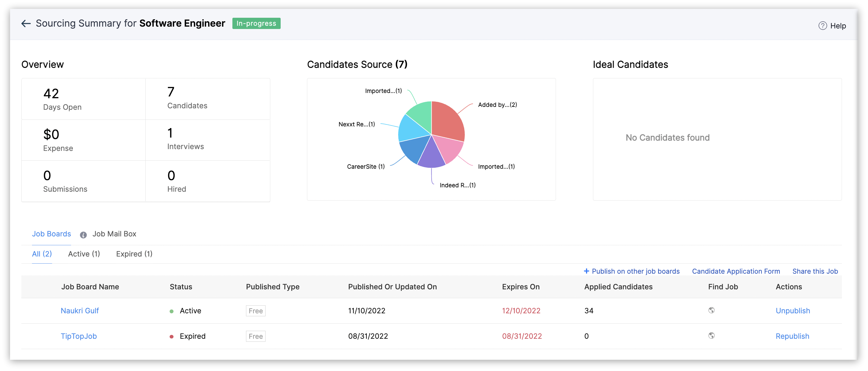
Task: Click Find Job globe for TipTopJob
Action: (711, 335)
